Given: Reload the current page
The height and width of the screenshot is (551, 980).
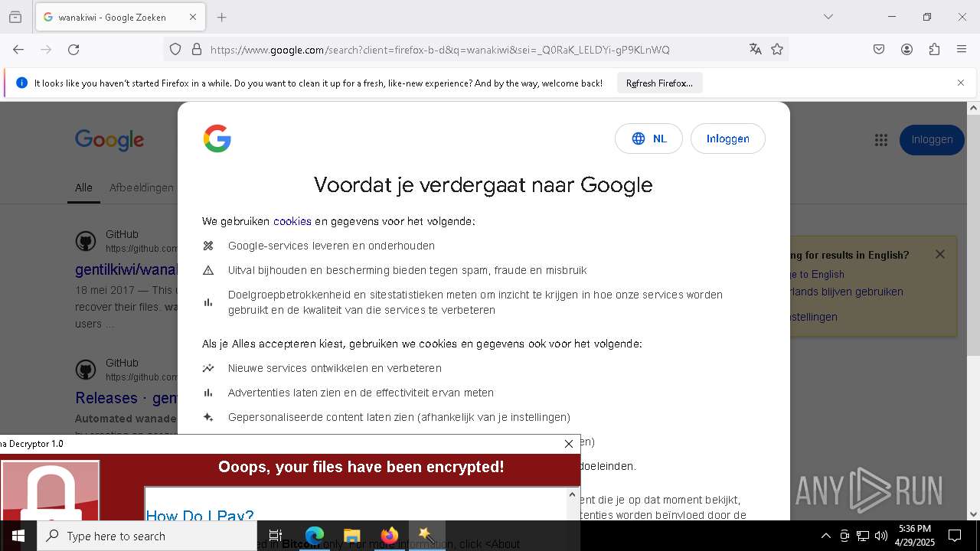Looking at the screenshot, I should [73, 50].
